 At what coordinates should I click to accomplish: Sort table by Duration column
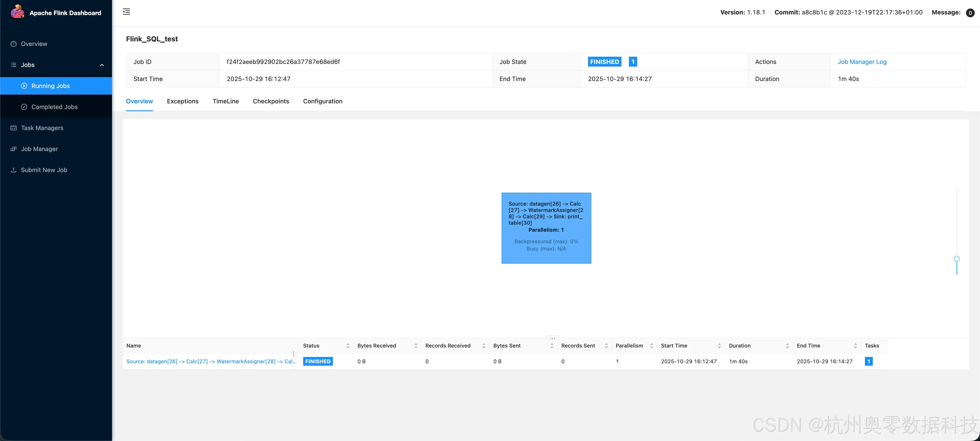[787, 346]
